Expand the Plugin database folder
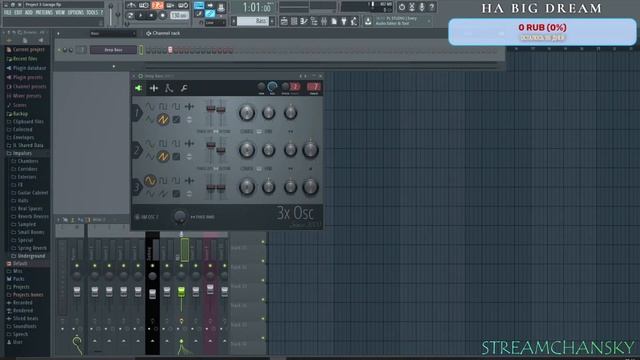This screenshot has height=360, width=640. [x=26, y=68]
